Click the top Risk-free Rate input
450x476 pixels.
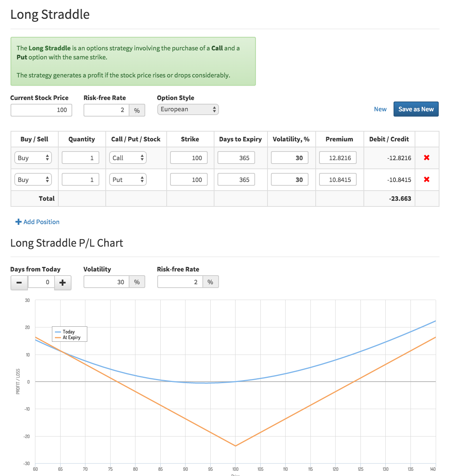106,110
